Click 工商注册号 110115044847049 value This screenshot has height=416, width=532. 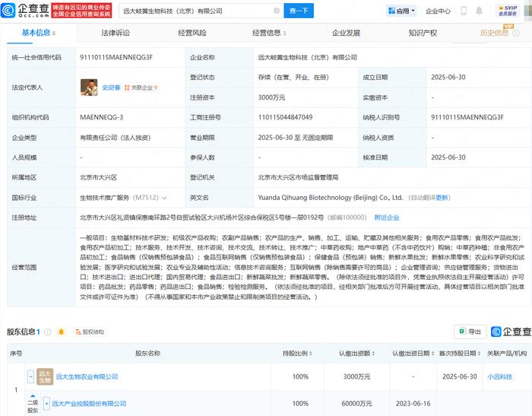click(285, 117)
